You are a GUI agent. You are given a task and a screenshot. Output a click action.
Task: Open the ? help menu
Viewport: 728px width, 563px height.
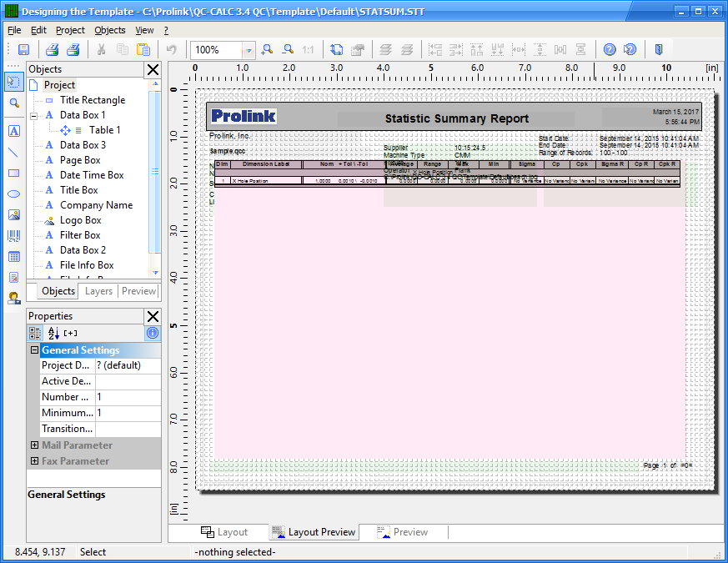tap(166, 30)
